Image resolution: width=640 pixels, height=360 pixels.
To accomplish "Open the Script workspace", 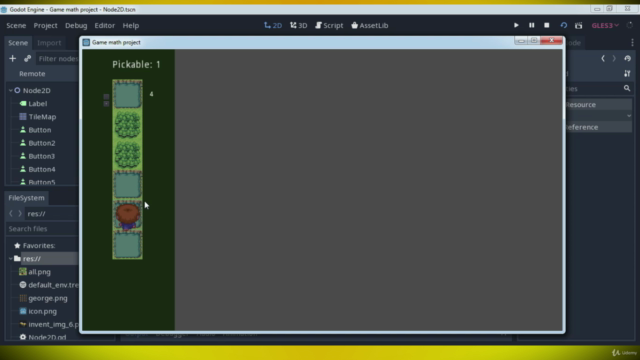I will (x=329, y=25).
